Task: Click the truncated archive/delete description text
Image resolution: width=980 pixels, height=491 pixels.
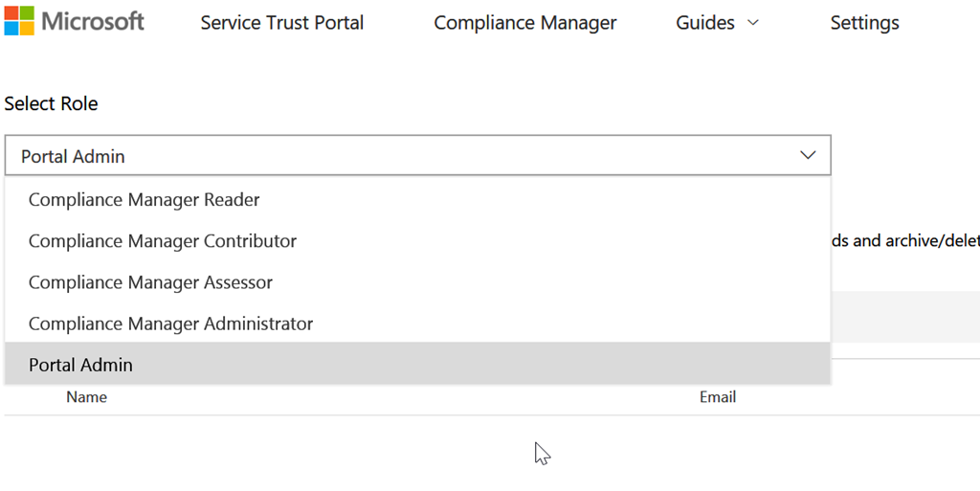Action: [x=904, y=241]
